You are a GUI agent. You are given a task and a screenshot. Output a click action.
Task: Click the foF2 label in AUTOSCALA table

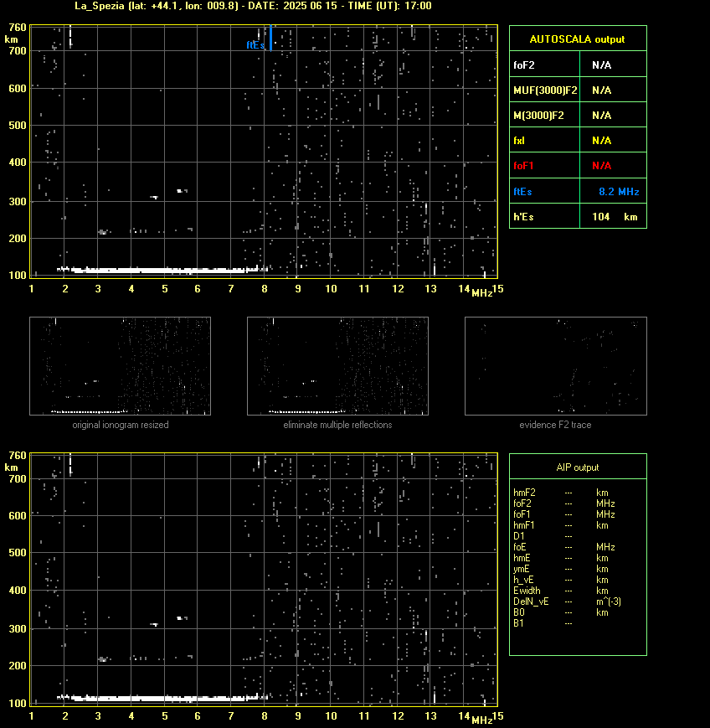coord(524,65)
